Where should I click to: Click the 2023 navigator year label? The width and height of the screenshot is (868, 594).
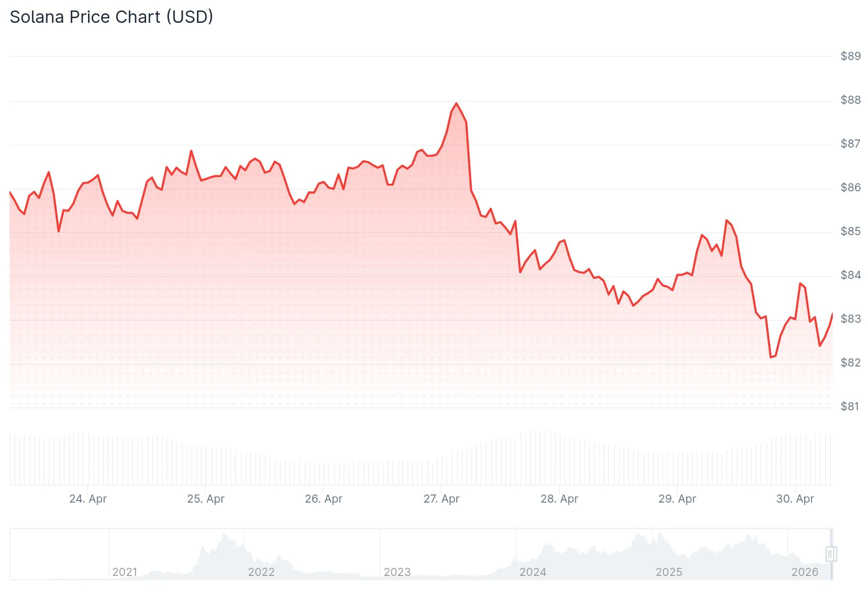(x=397, y=572)
